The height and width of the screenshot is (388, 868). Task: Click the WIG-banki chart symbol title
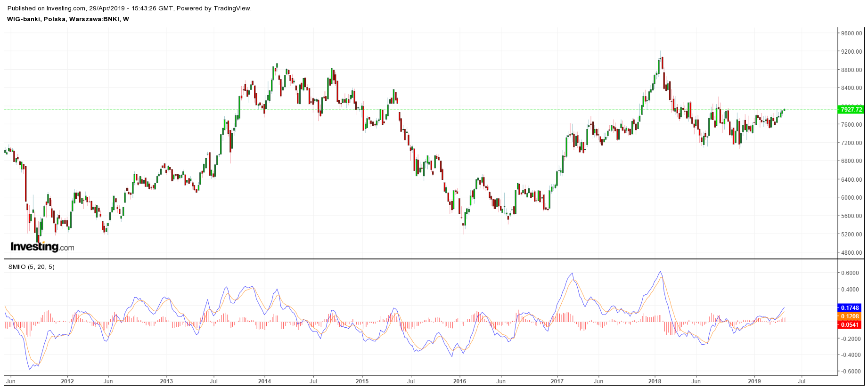[x=68, y=19]
